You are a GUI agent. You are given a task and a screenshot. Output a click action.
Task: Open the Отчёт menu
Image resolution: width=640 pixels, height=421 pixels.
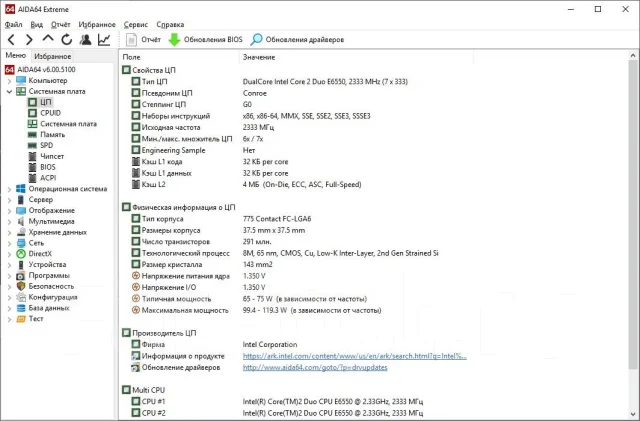click(x=60, y=25)
